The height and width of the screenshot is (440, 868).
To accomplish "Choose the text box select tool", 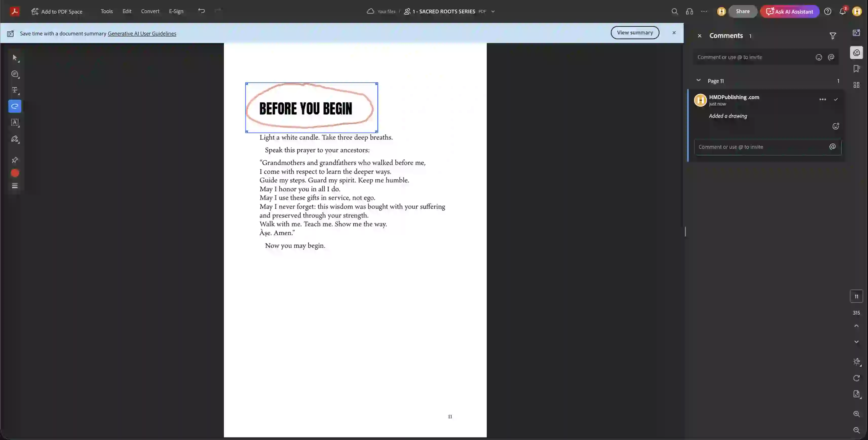I will click(15, 123).
